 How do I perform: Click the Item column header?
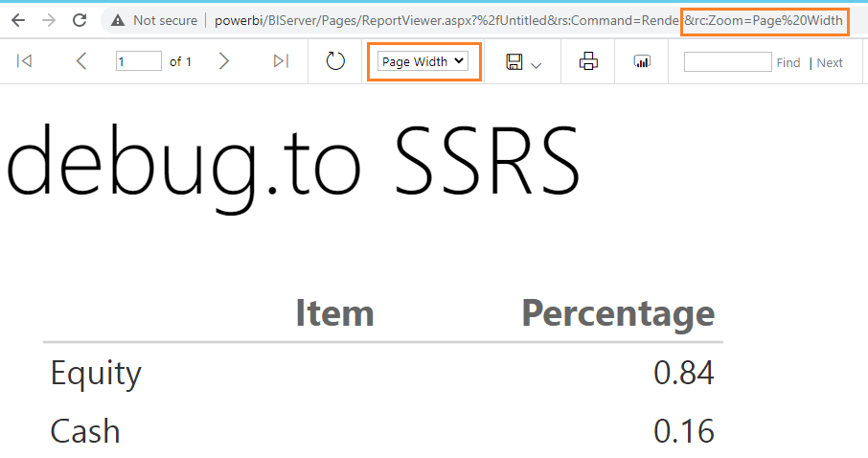[x=335, y=313]
